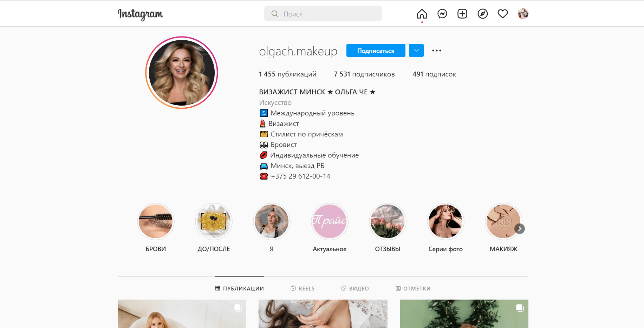Click the 1 455 публикаций count
This screenshot has width=644, height=328.
pyautogui.click(x=287, y=74)
